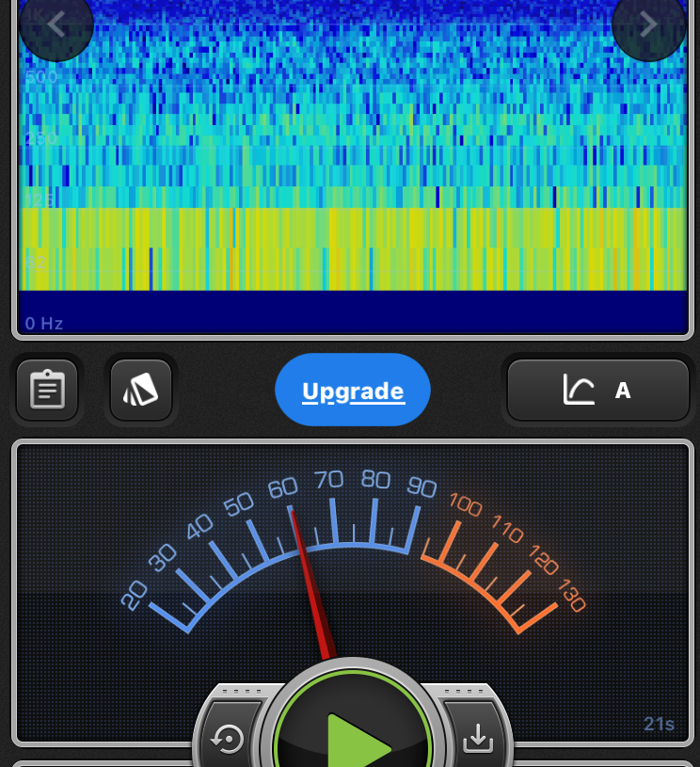Tap the next chart right arrow

(648, 24)
